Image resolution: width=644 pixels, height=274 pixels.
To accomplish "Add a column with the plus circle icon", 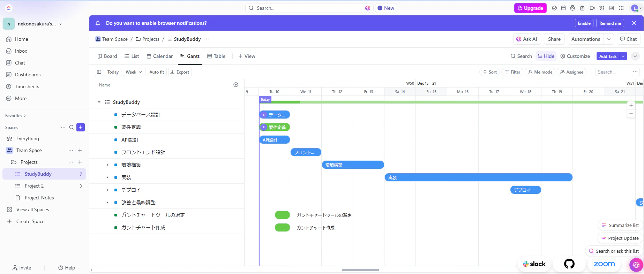I will [236, 85].
